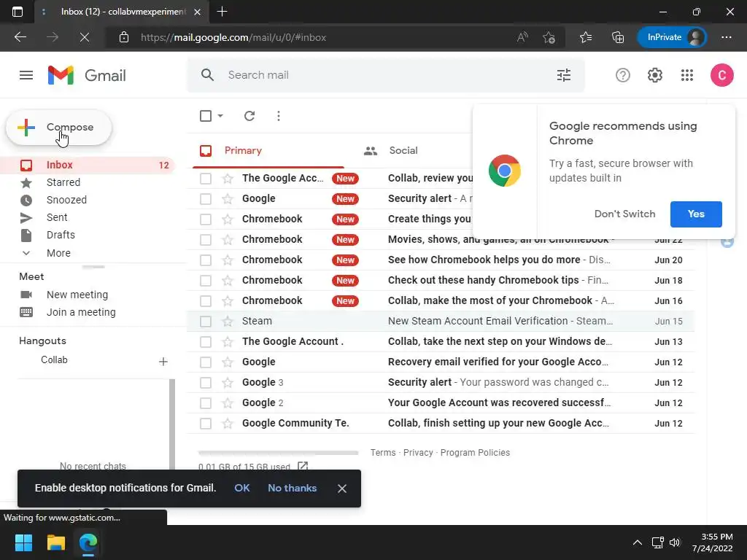Image resolution: width=747 pixels, height=560 pixels.
Task: Compose a new email
Action: 58,127
